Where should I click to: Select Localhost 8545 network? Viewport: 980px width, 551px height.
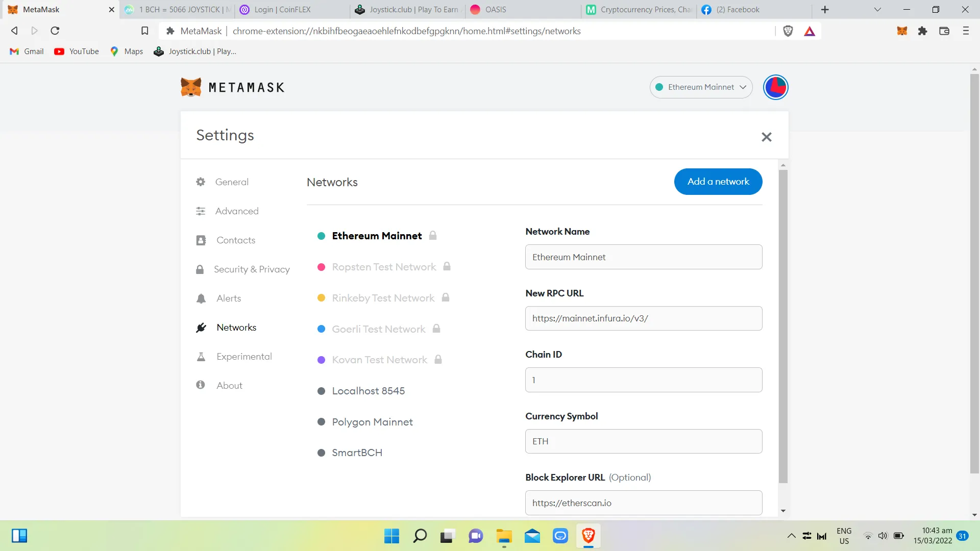click(368, 391)
